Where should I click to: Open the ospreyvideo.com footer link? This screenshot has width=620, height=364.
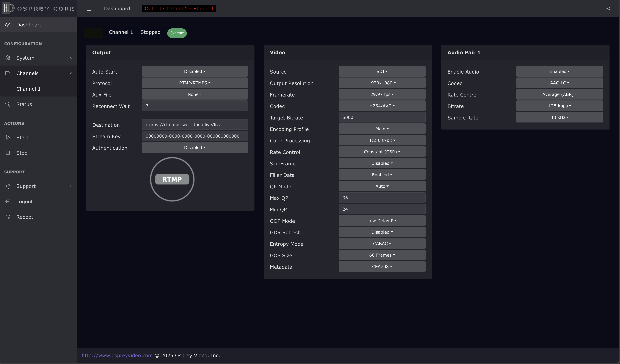(117, 355)
